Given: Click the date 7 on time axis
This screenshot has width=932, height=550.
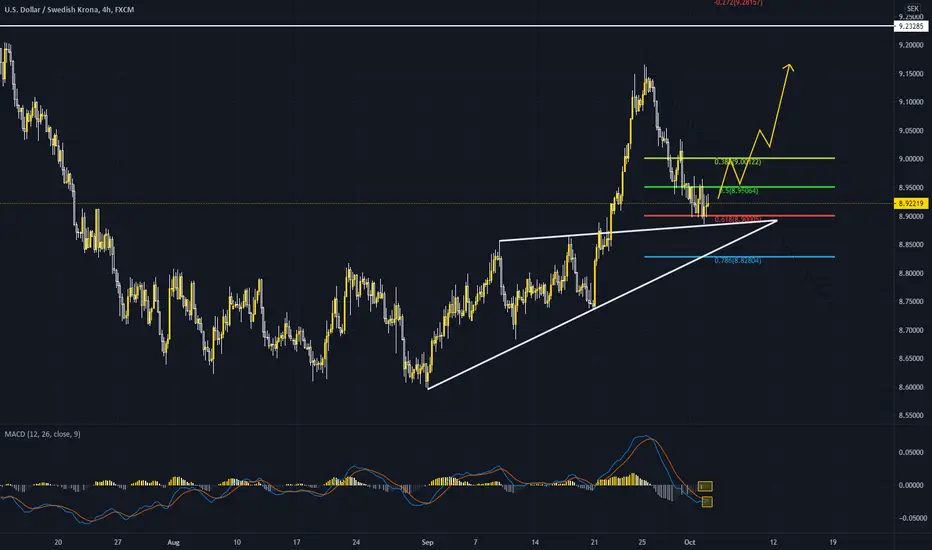Looking at the screenshot, I should click(x=476, y=542).
